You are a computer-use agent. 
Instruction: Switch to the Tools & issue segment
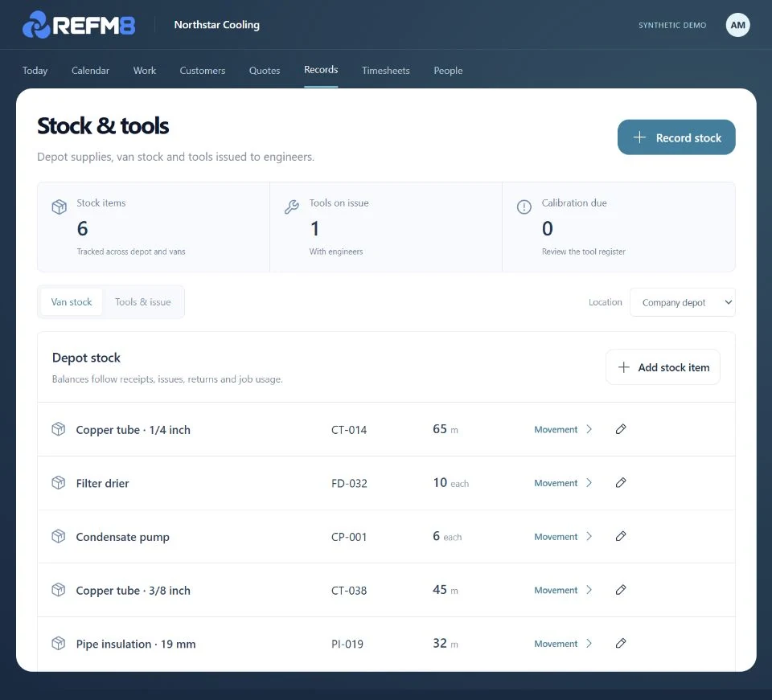coord(143,302)
